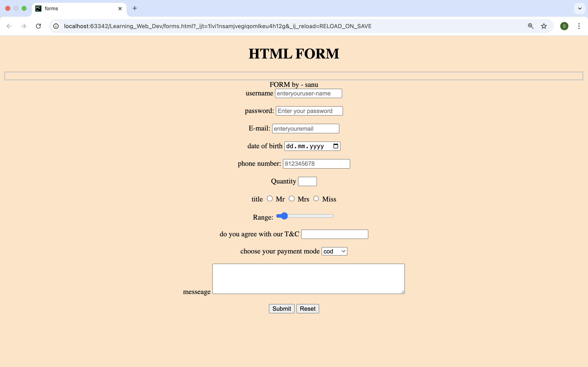Image resolution: width=588 pixels, height=367 pixels.
Task: Click the browser back navigation icon
Action: (9, 26)
